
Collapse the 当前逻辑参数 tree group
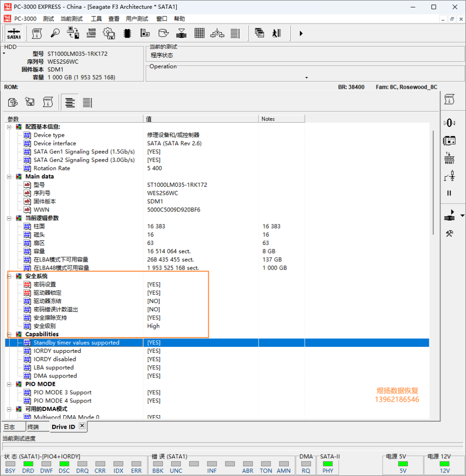(9, 218)
